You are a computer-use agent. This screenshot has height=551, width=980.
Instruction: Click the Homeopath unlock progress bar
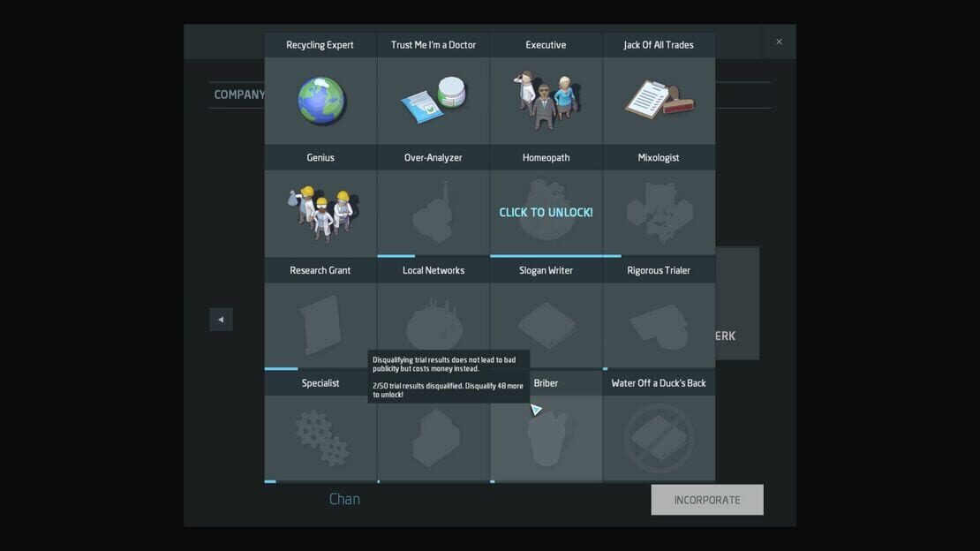pyautogui.click(x=555, y=256)
